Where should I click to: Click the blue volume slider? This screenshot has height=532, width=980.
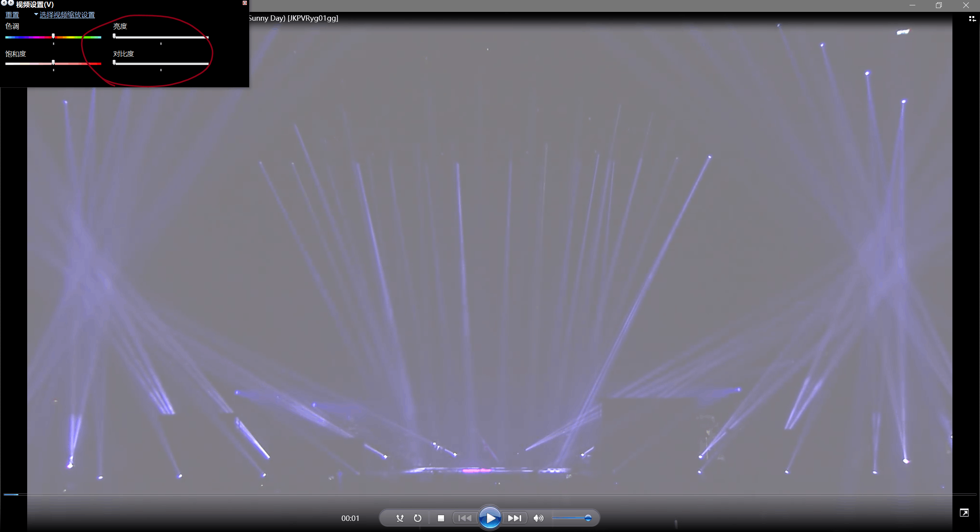[571, 518]
